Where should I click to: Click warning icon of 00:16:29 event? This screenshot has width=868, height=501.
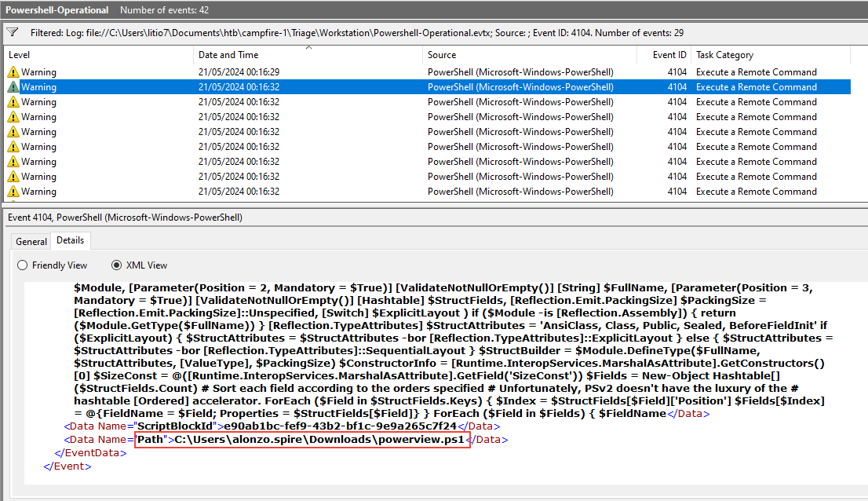13,72
